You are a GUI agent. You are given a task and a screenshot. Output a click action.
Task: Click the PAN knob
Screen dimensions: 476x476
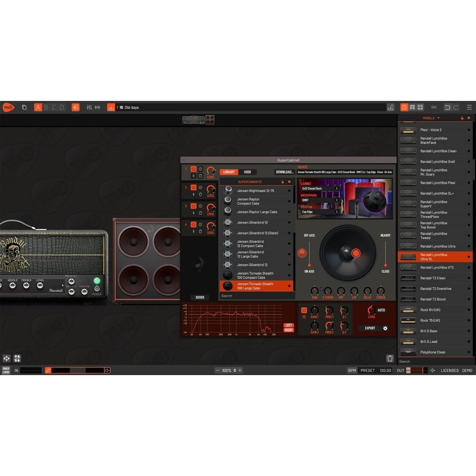(x=315, y=291)
